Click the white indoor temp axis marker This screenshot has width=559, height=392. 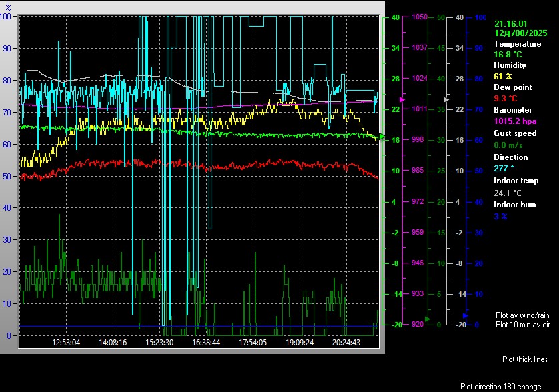tap(447, 99)
